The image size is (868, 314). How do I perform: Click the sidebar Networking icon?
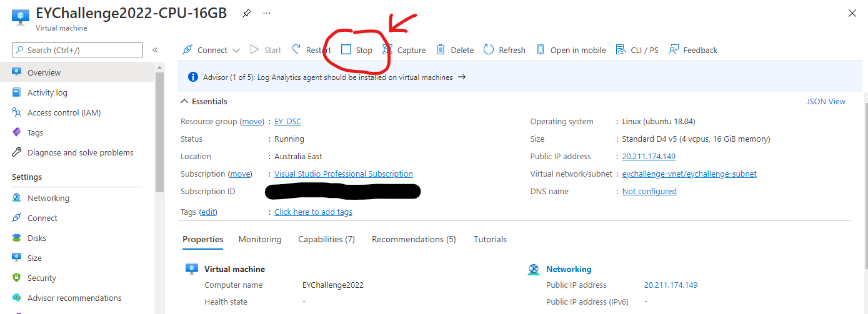click(17, 198)
